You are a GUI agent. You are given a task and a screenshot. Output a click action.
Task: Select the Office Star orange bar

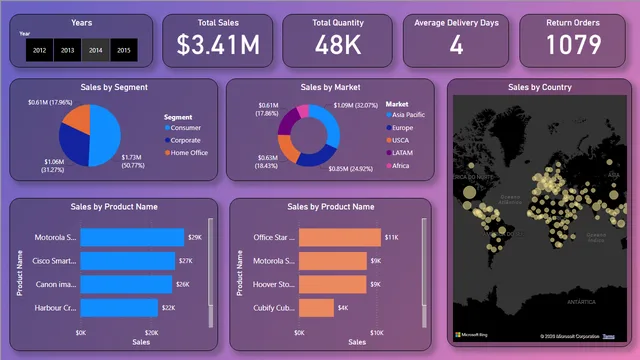pos(340,237)
